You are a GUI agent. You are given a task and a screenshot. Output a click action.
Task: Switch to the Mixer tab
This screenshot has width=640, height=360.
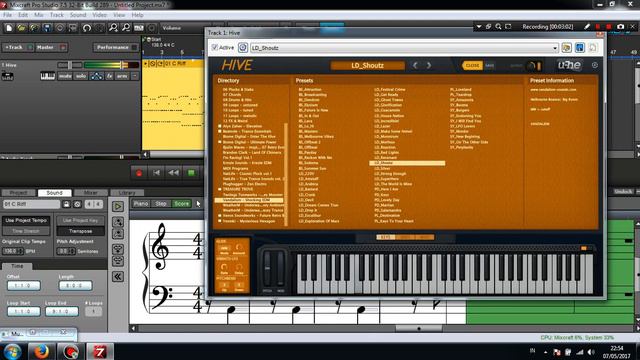(x=91, y=193)
